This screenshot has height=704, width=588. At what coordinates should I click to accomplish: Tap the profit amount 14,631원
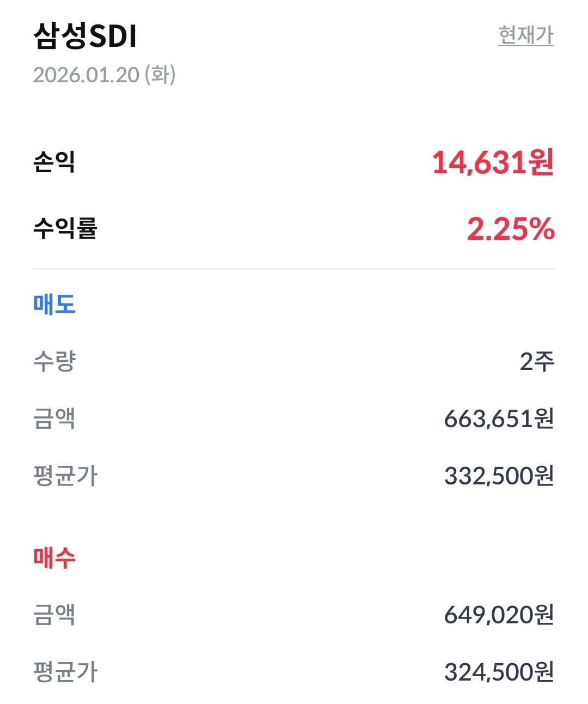tap(493, 162)
